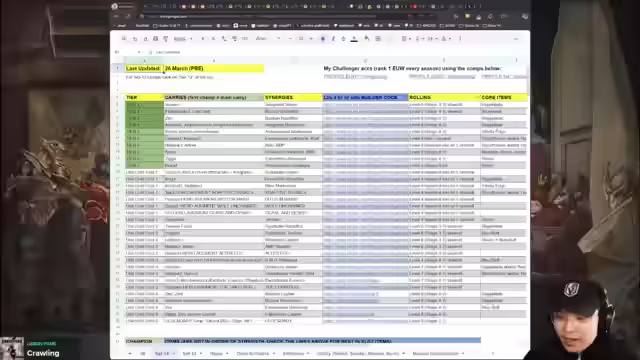Open the Set 13 tab's dropdown arrow
640x360 pixels.
click(200, 353)
